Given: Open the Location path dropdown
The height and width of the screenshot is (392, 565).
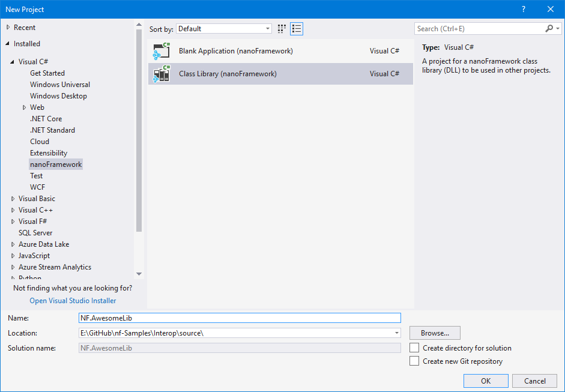Looking at the screenshot, I should [x=396, y=333].
